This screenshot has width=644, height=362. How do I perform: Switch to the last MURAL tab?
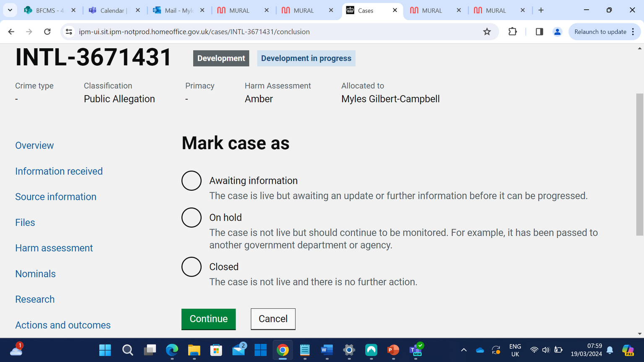499,10
